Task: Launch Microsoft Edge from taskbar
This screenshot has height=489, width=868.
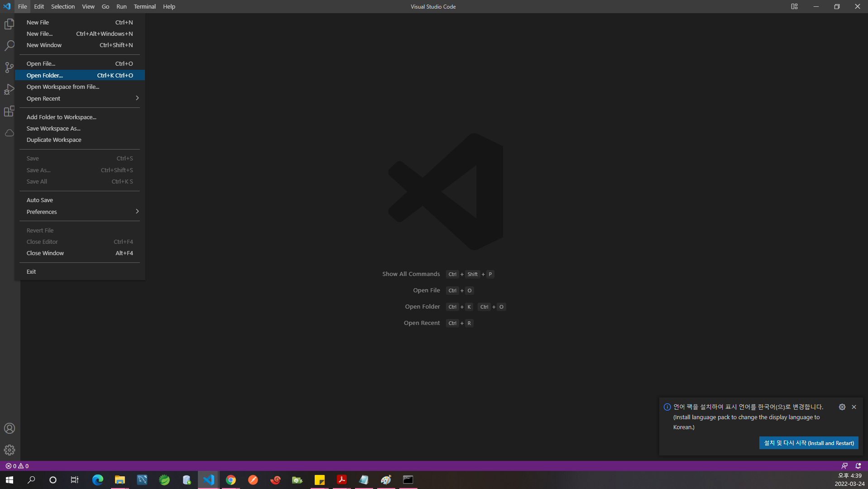Action: point(97,480)
